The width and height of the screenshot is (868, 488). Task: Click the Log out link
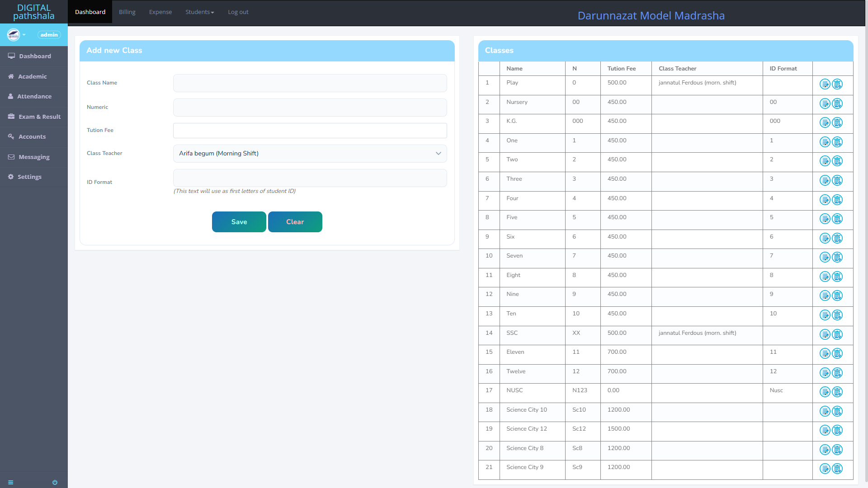tap(238, 12)
